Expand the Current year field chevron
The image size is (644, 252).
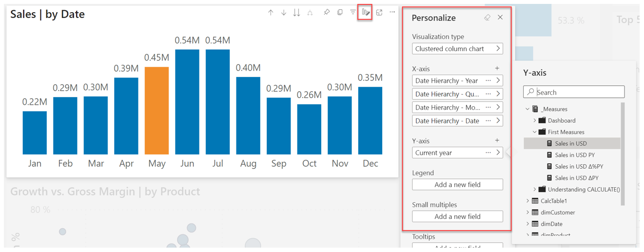pyautogui.click(x=498, y=153)
